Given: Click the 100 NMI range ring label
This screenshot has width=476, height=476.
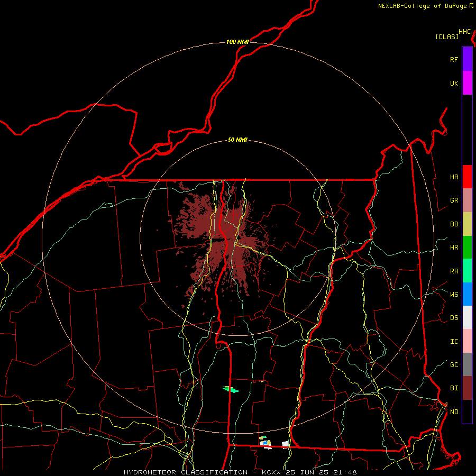Looking at the screenshot, I should 237,42.
